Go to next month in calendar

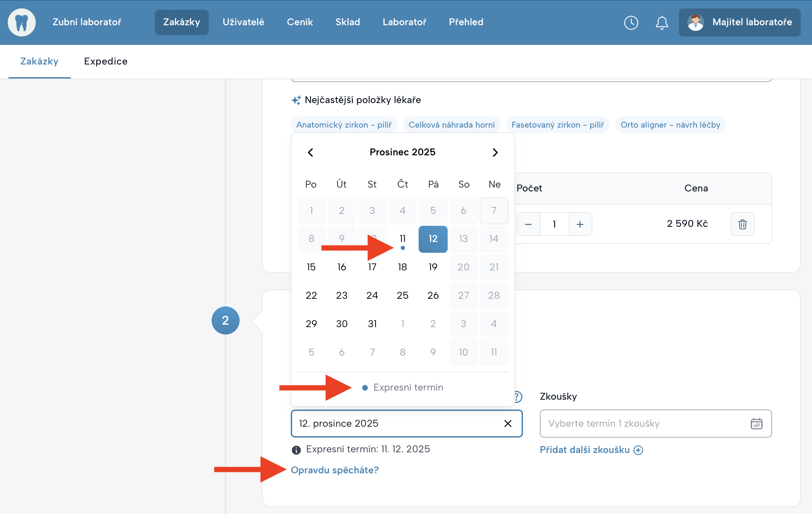coord(495,153)
